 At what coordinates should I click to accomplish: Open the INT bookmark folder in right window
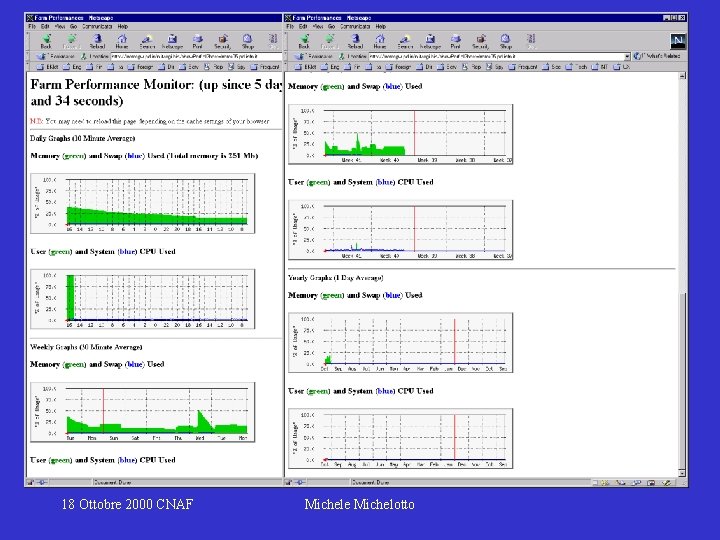600,67
